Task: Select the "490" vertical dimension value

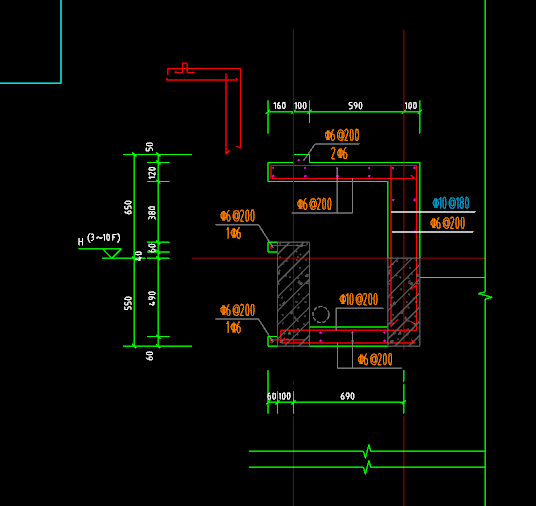Action: click(152, 298)
